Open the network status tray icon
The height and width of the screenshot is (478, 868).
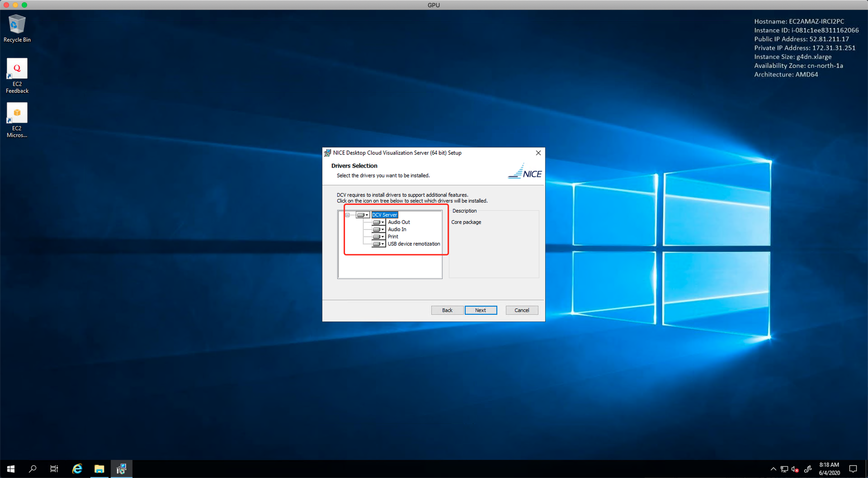point(784,469)
